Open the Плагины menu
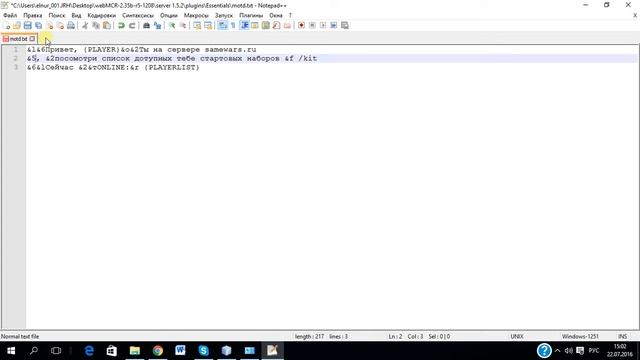This screenshot has width=640, height=360. pyautogui.click(x=251, y=15)
